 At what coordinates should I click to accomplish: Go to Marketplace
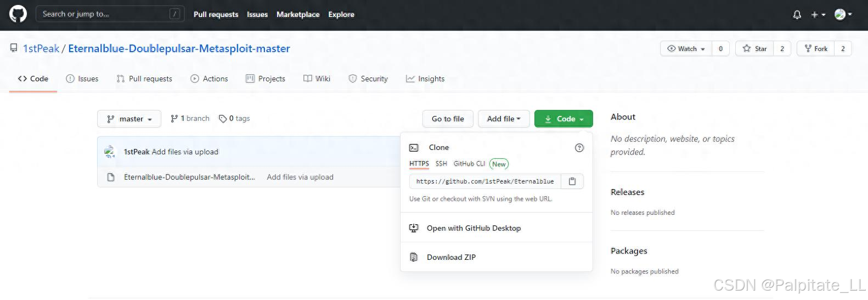tap(298, 14)
